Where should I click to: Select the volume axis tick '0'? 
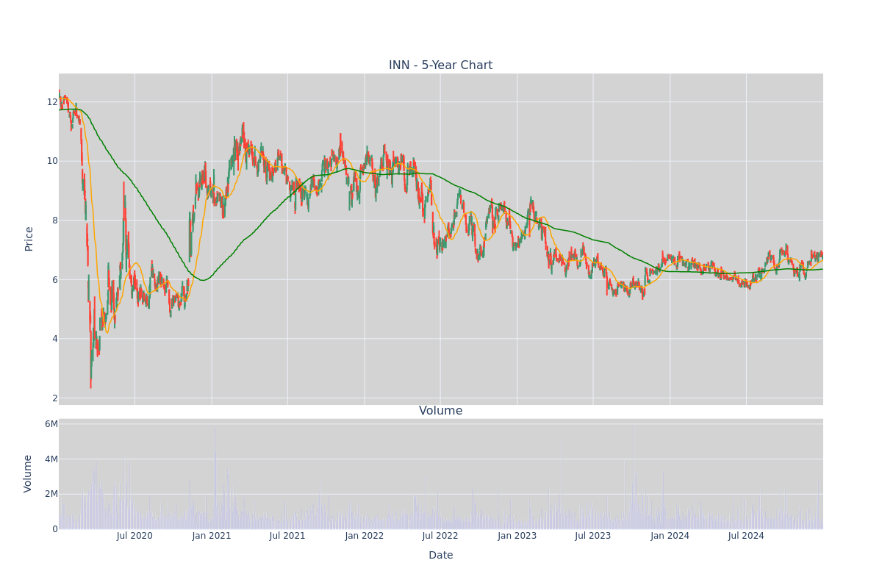pos(55,529)
